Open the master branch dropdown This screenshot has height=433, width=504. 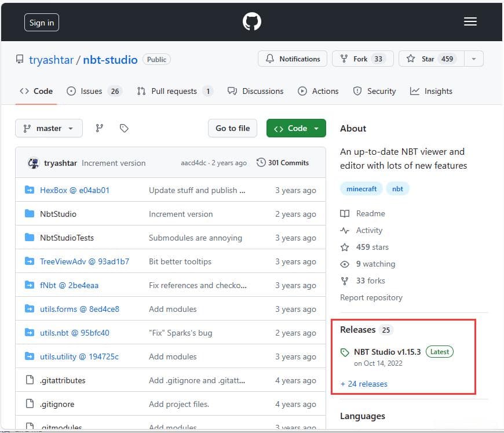click(49, 128)
